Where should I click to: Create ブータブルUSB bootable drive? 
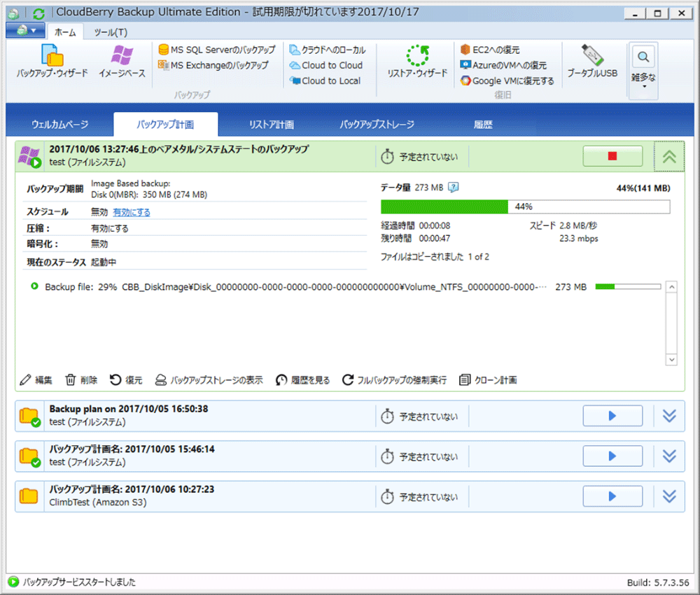(592, 61)
